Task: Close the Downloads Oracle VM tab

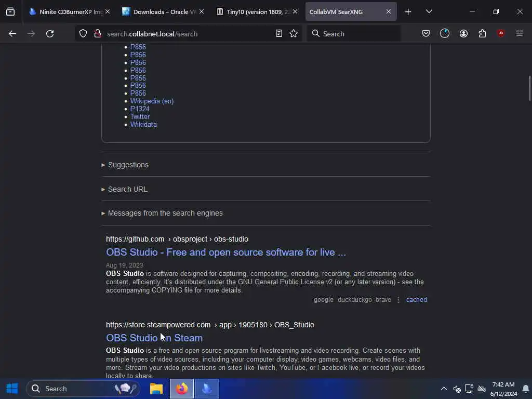Action: (x=202, y=12)
